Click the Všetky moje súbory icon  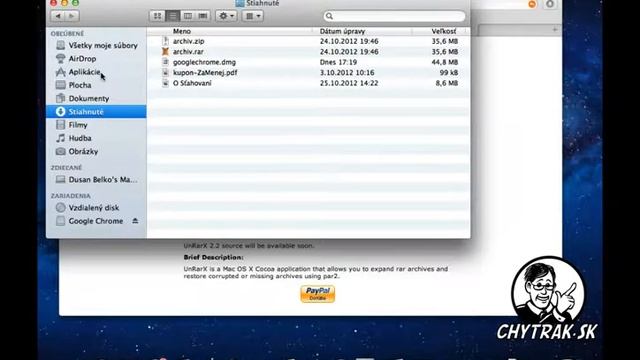tap(60, 45)
